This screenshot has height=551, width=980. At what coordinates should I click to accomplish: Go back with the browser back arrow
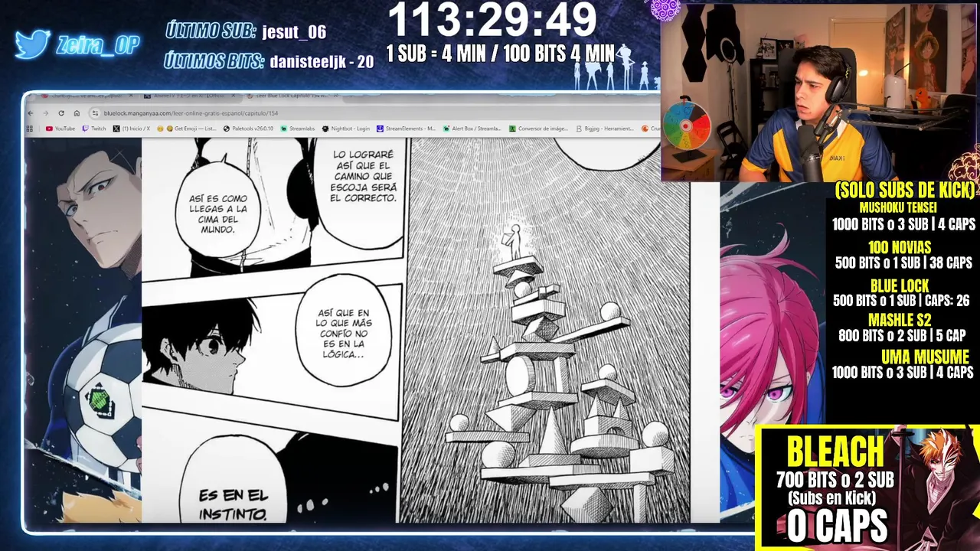click(31, 113)
